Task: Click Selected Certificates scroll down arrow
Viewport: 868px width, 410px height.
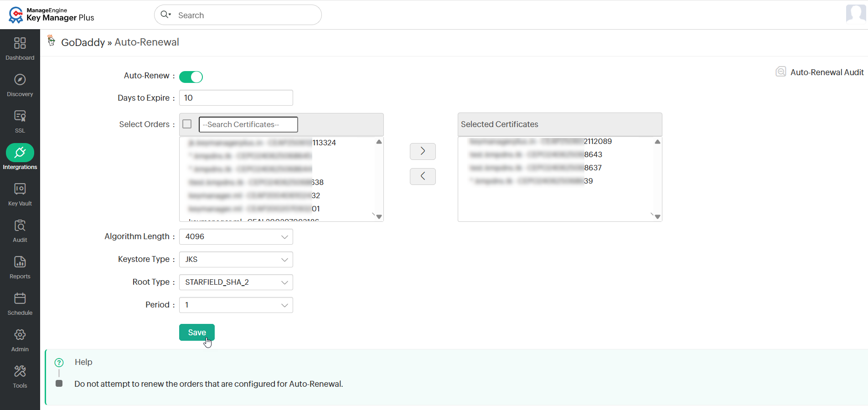Action: 657,217
